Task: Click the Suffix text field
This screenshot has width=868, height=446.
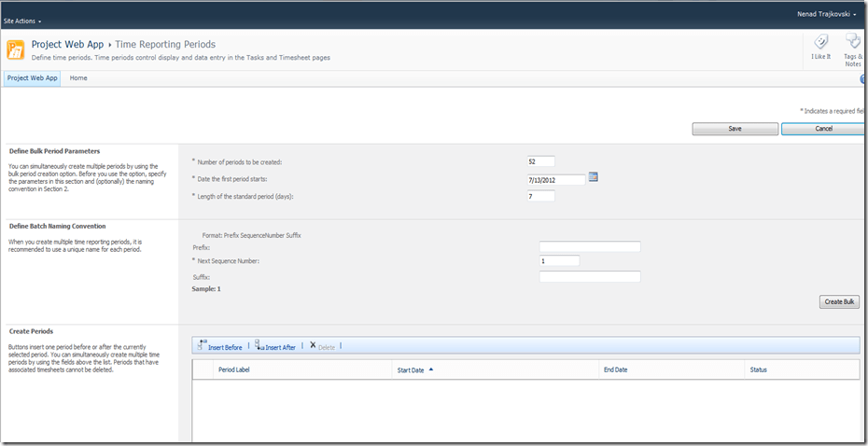Action: [x=590, y=277]
